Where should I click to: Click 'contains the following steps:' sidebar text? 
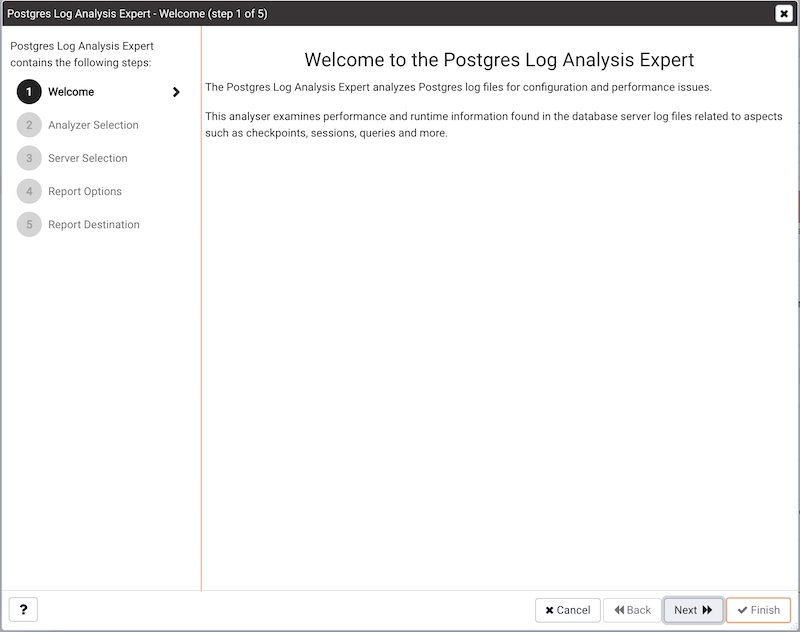tap(81, 63)
